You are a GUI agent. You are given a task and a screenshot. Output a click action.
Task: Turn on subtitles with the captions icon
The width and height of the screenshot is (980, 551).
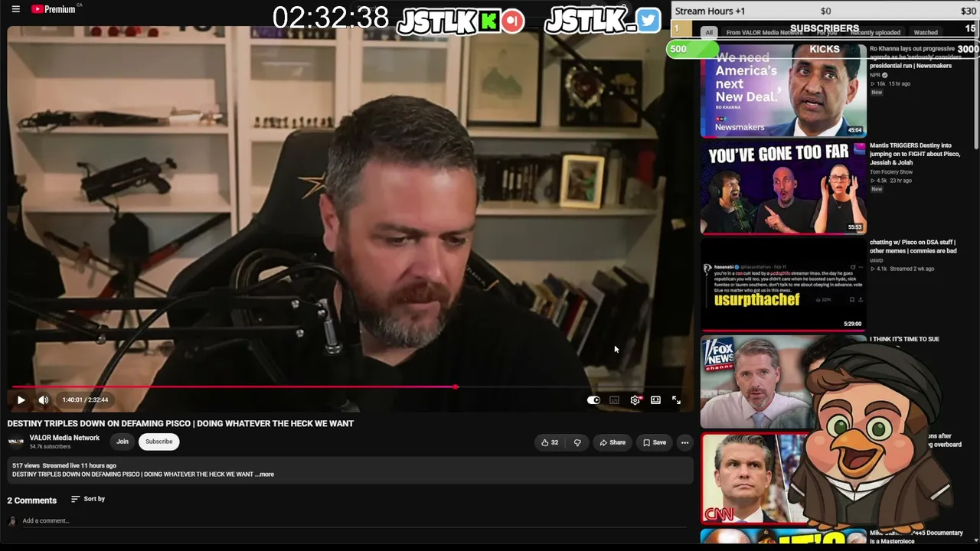(614, 399)
